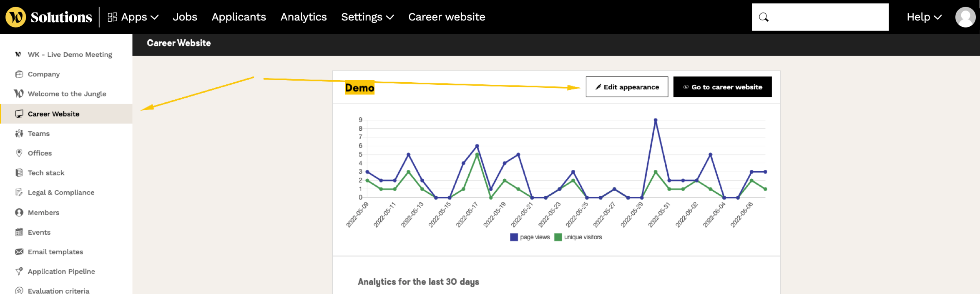Toggle the page views legend swatch

click(514, 237)
